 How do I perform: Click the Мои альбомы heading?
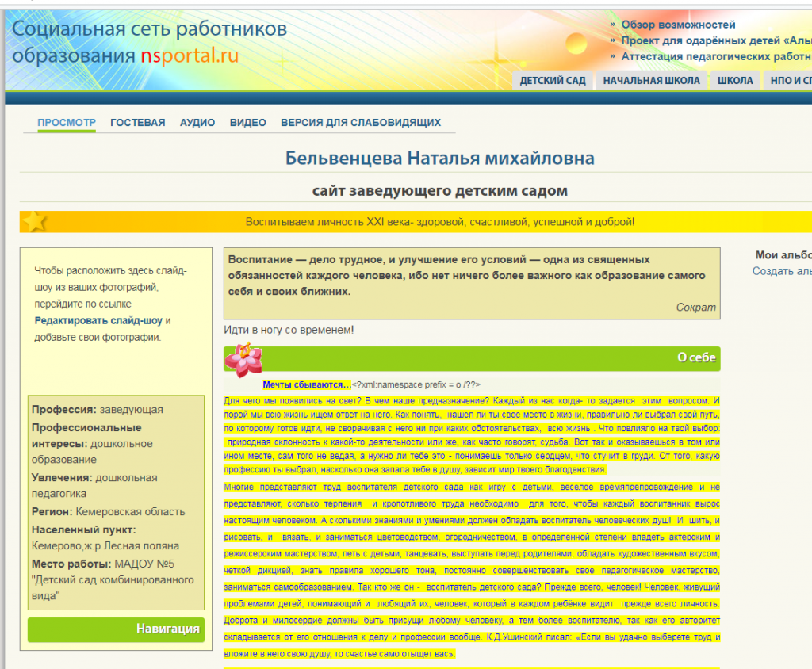(x=783, y=254)
